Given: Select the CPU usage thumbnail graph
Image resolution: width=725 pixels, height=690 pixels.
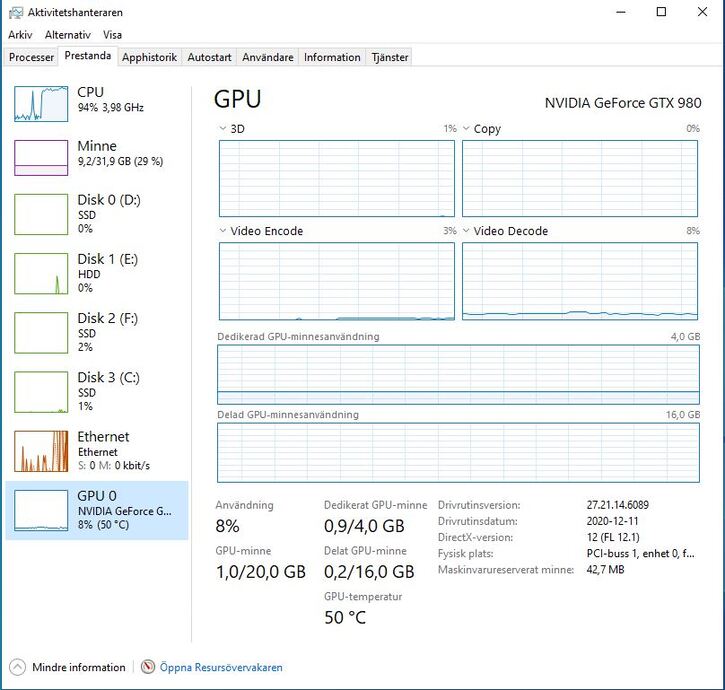Looking at the screenshot, I should pyautogui.click(x=41, y=104).
